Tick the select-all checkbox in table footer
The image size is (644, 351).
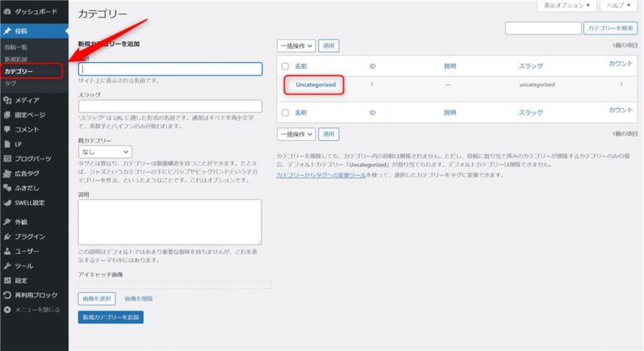coord(285,111)
